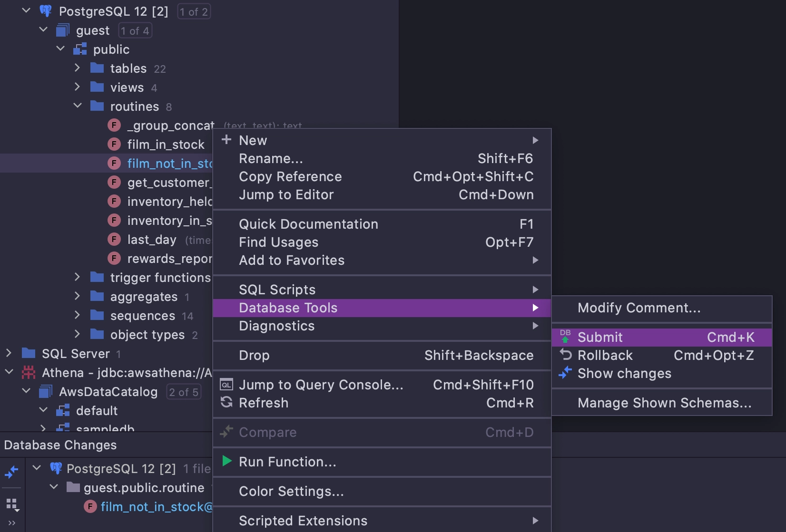Expand the trigger functions folder
This screenshot has height=532, width=786.
click(x=78, y=277)
